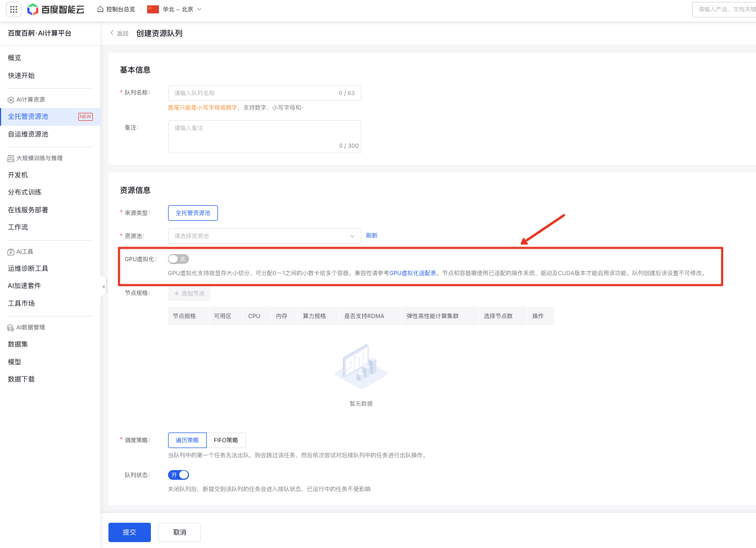
Task: Click the China flag region icon
Action: click(x=153, y=9)
